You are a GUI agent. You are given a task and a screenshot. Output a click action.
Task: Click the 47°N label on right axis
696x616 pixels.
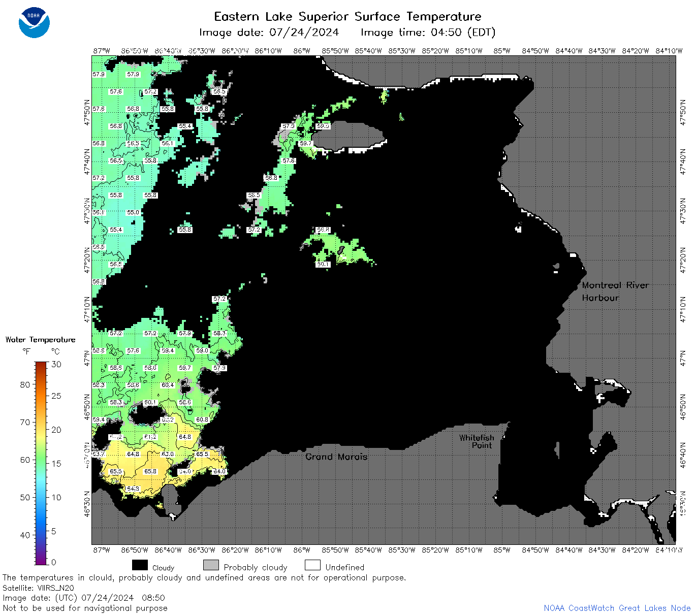[683, 358]
